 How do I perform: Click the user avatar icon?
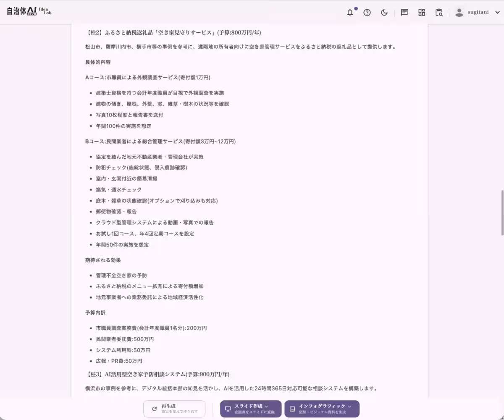click(459, 13)
